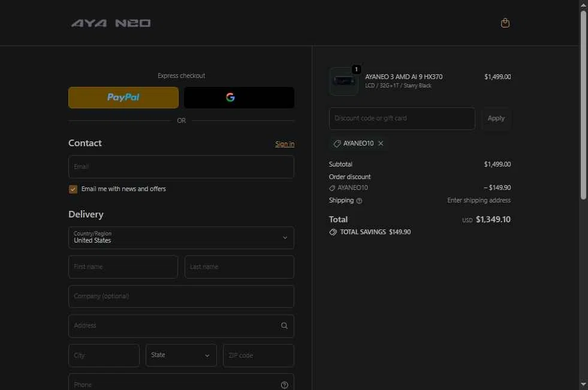588x390 pixels.
Task: Focus the Company (optional) field
Action: (181, 297)
